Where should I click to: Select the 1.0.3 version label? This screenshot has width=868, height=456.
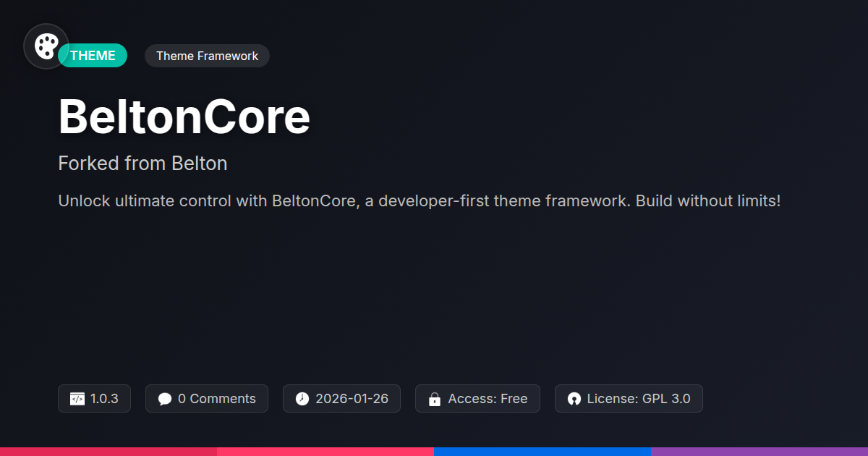pos(104,399)
